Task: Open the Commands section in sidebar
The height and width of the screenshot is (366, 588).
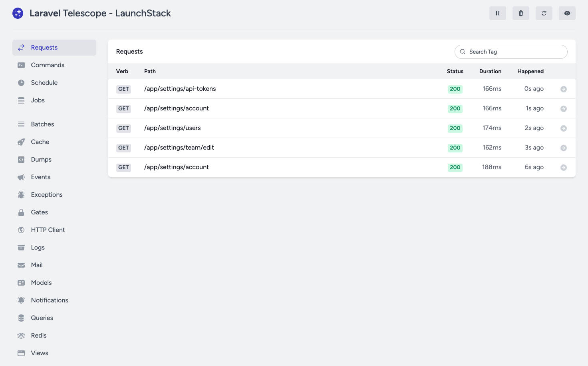Action: coord(48,65)
